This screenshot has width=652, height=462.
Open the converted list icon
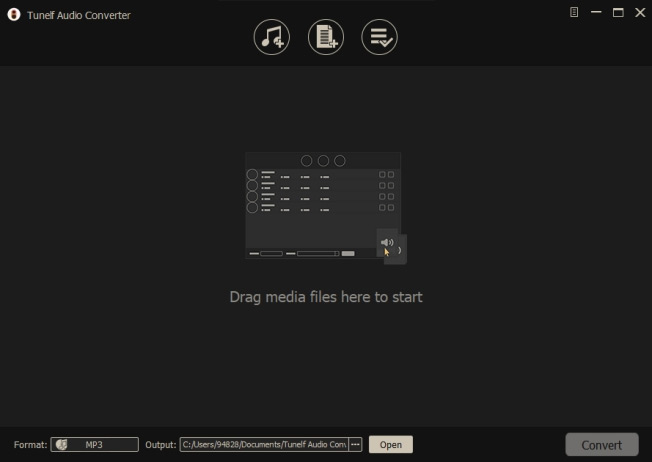point(379,37)
